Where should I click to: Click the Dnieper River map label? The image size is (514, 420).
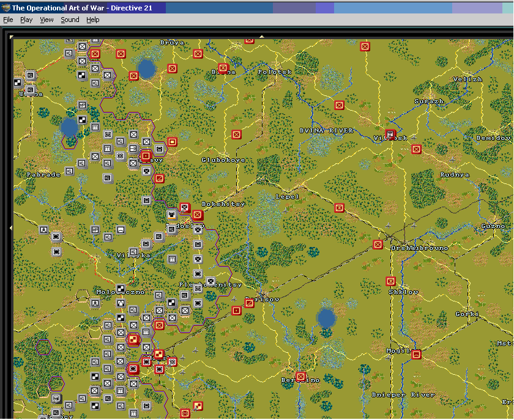click(403, 395)
